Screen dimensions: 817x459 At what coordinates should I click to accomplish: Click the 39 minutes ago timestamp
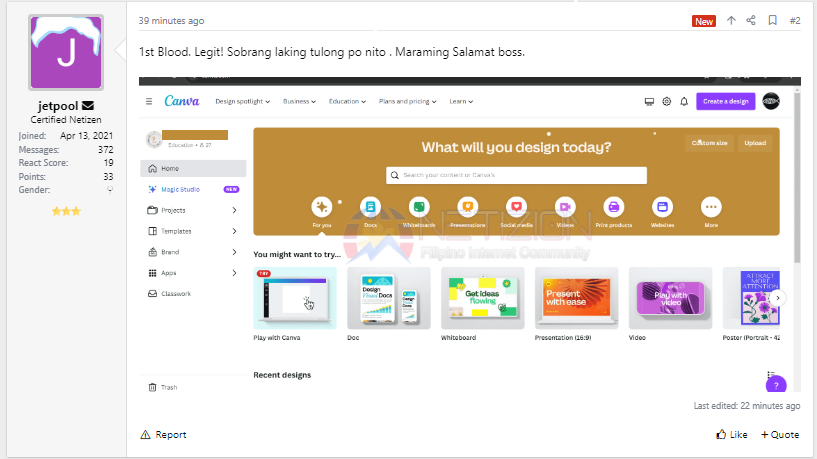pyautogui.click(x=171, y=21)
